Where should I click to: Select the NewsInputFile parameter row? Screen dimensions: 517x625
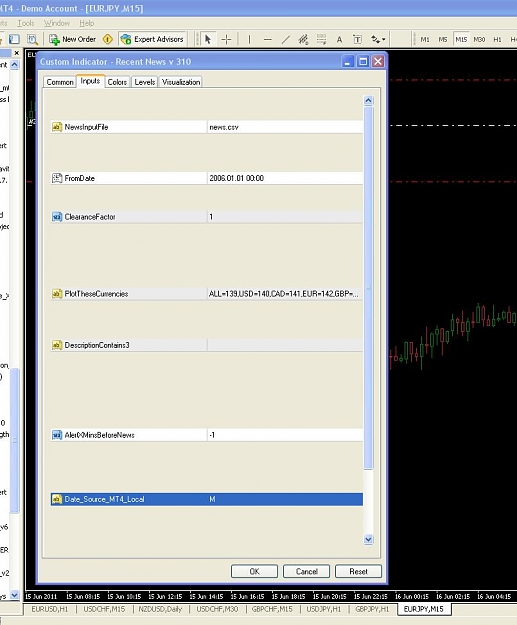[x=206, y=127]
